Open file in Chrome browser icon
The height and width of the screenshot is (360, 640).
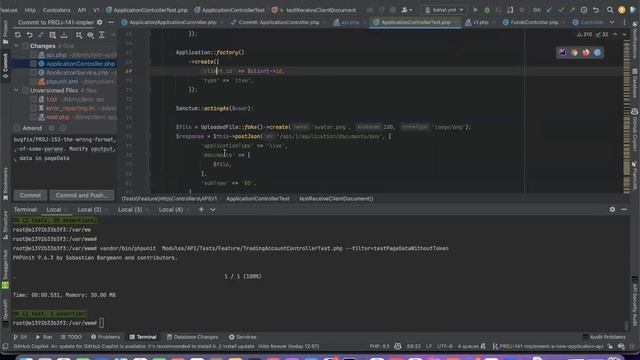click(x=574, y=52)
